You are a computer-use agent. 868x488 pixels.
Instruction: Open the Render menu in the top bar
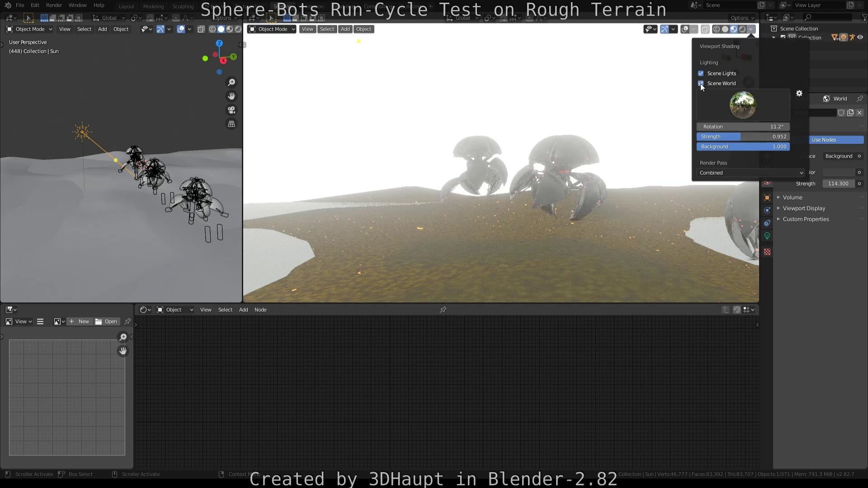click(x=54, y=5)
